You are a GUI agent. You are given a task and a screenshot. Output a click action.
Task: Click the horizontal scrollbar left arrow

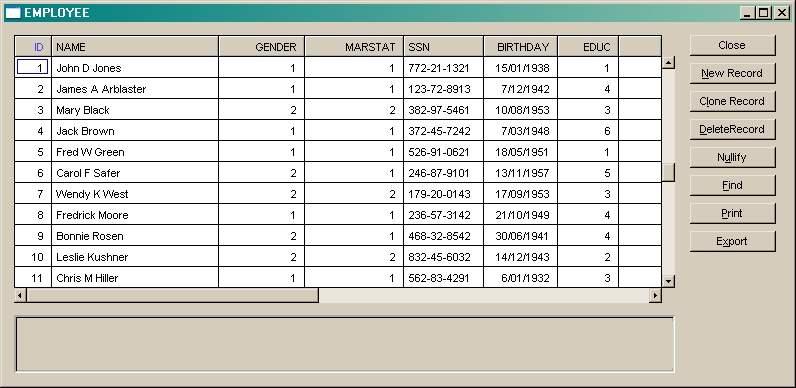point(20,295)
